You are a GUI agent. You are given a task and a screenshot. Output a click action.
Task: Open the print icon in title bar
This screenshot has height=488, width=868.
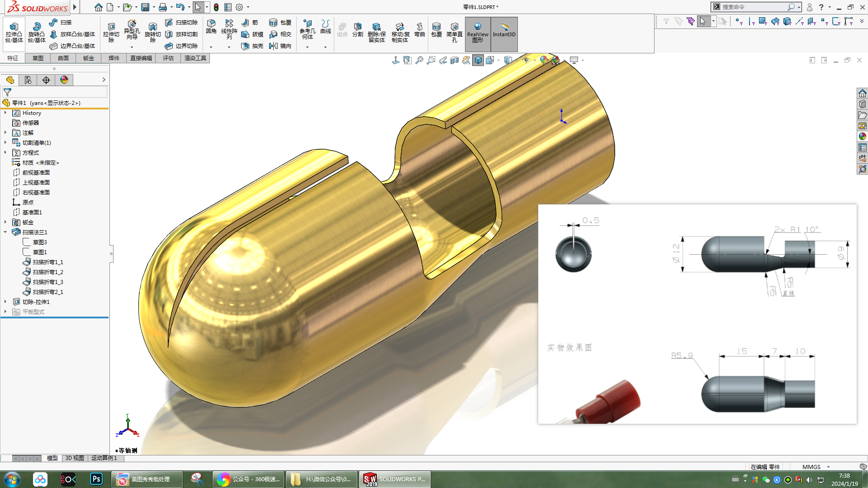163,7
